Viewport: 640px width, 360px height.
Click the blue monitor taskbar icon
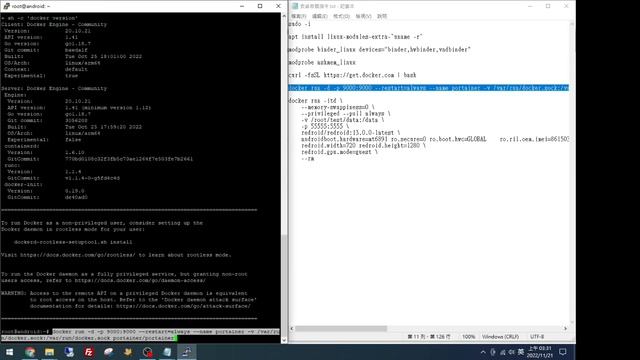point(69,352)
